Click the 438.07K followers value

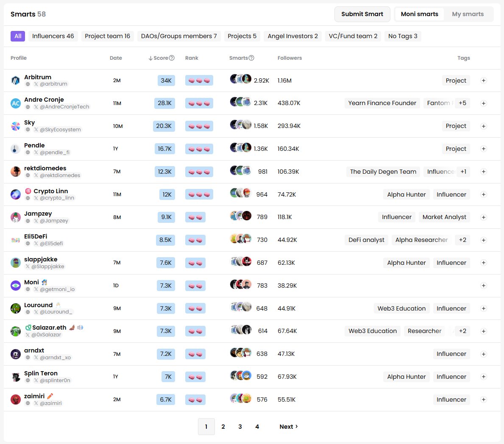point(289,103)
